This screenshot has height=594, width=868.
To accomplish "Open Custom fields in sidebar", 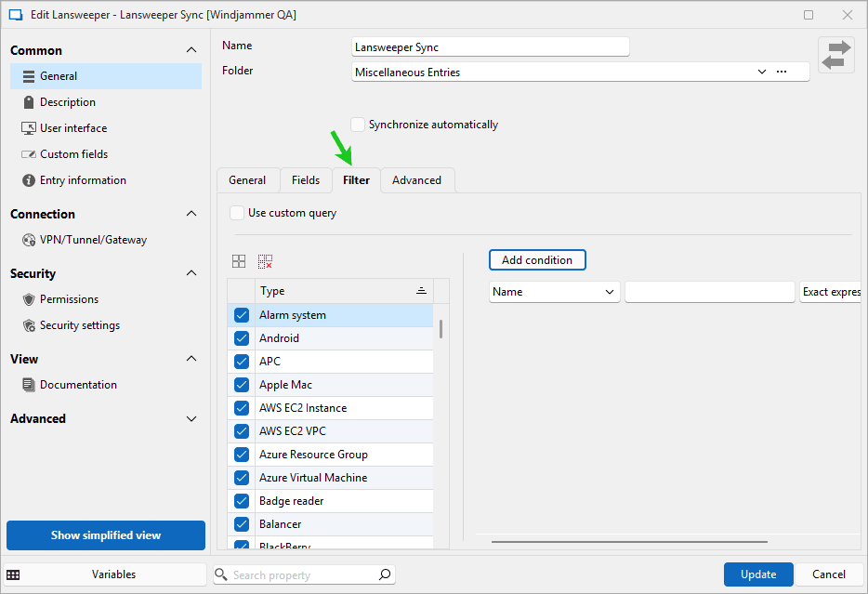I will (x=73, y=154).
